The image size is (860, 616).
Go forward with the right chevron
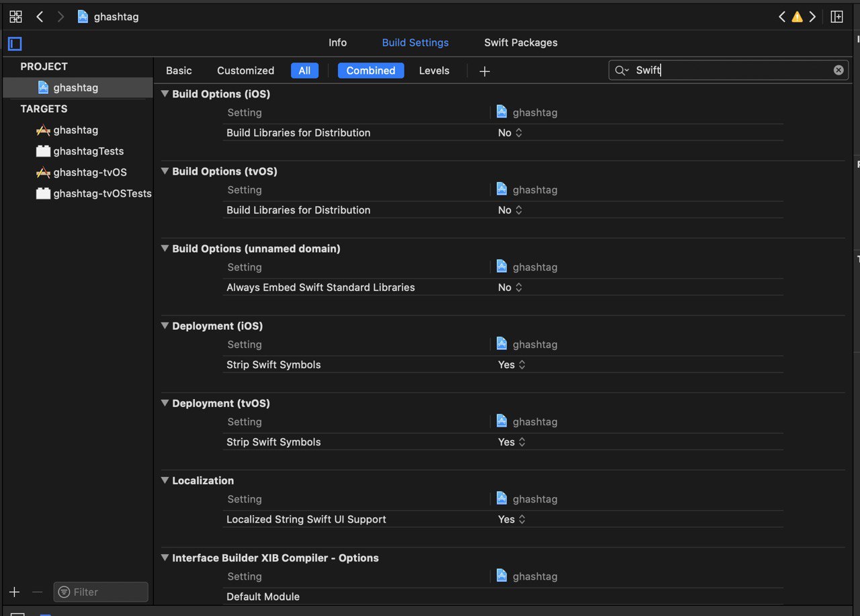coord(60,17)
